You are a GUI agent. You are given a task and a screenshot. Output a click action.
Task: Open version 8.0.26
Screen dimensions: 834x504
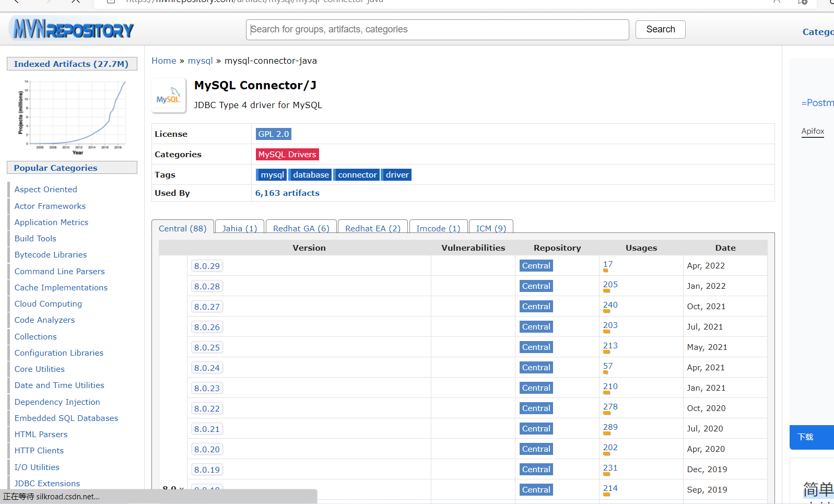pyautogui.click(x=207, y=327)
